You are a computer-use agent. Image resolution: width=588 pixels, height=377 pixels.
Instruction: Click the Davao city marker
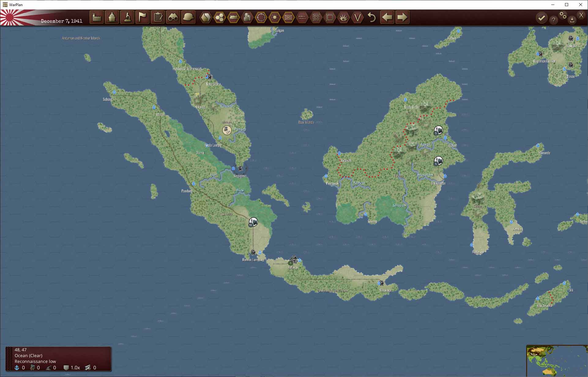pyautogui.click(x=571, y=65)
